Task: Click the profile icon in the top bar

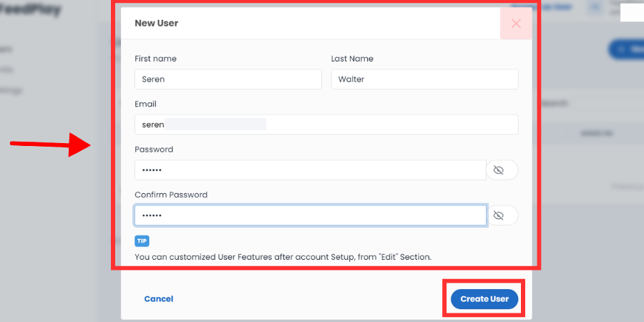Action: (595, 7)
